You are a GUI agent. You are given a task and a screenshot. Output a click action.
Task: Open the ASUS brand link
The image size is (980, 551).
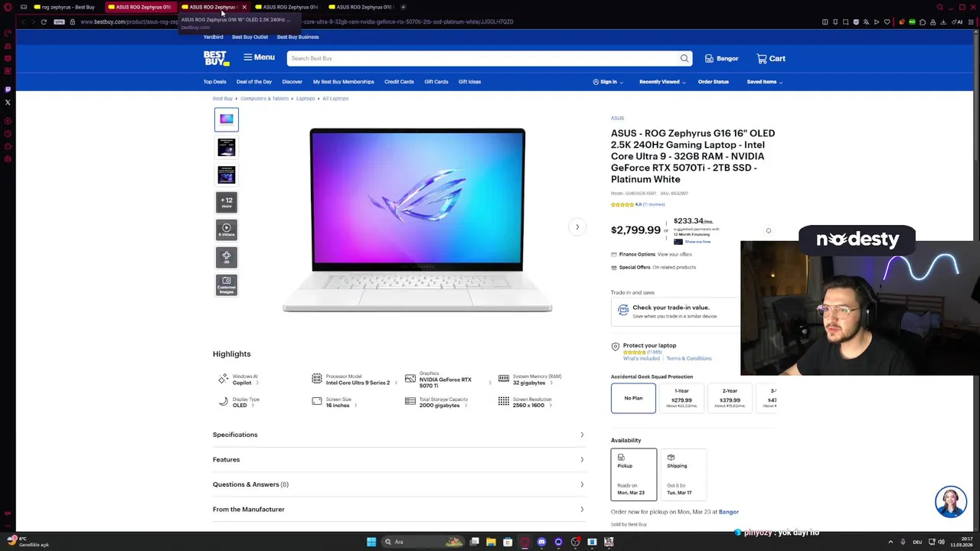(617, 118)
